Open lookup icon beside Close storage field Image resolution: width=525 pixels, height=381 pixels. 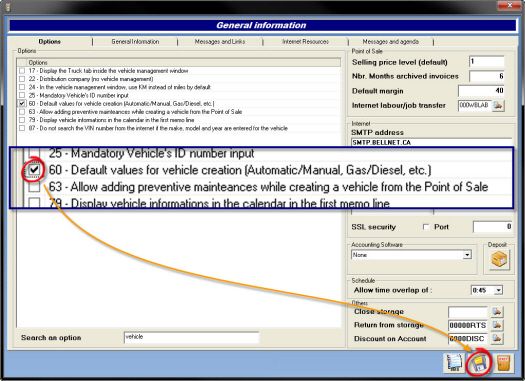(498, 312)
